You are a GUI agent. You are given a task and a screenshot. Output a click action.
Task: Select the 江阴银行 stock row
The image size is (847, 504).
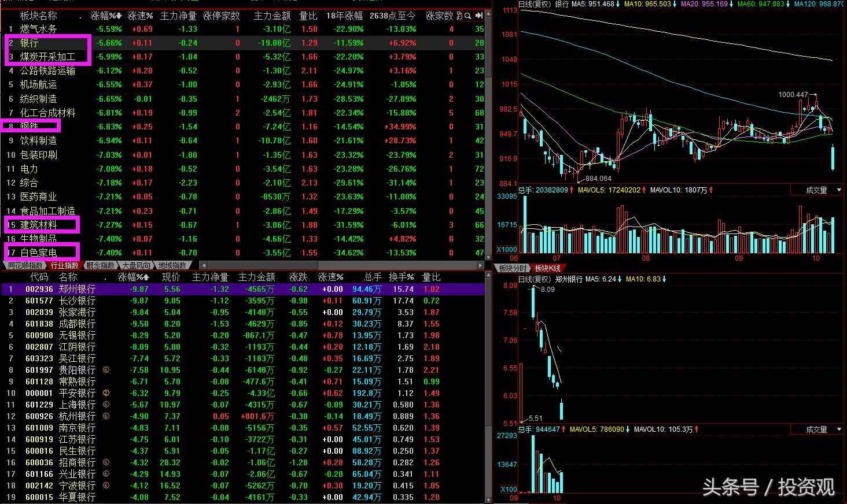click(x=242, y=347)
